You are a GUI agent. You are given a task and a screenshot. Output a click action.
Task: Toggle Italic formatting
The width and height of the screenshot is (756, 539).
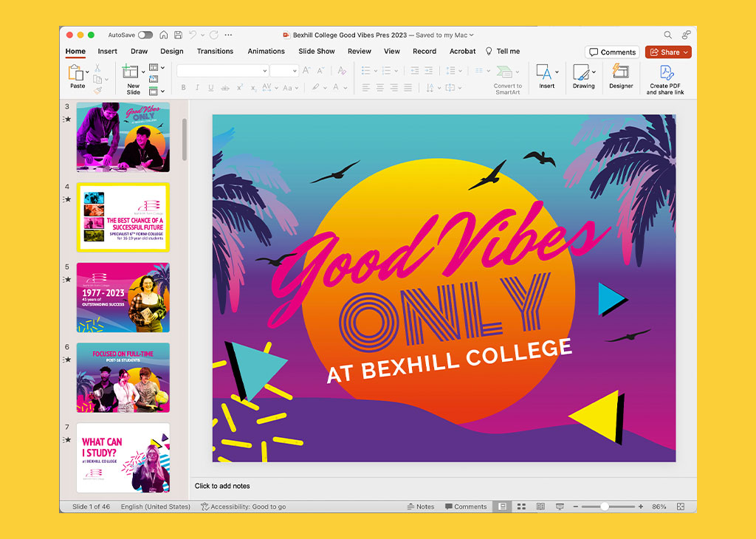tap(197, 88)
